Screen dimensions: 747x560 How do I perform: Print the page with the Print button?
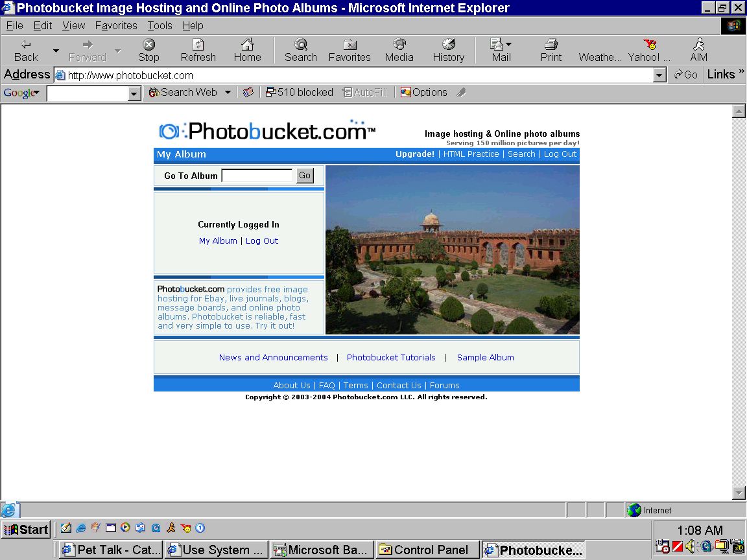point(551,51)
